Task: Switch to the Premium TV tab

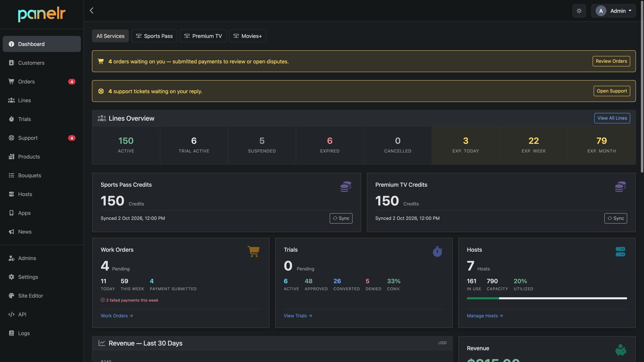Action: point(203,36)
